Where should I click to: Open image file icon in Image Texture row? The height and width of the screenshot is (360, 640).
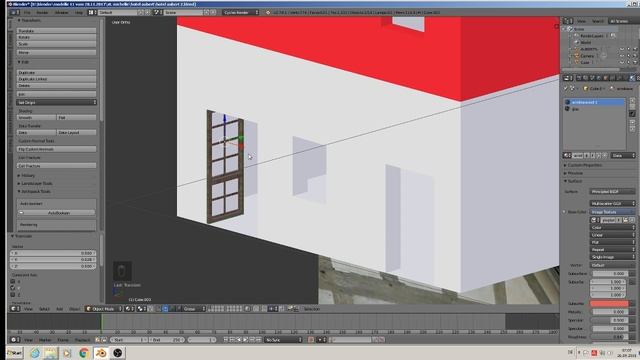point(626,220)
